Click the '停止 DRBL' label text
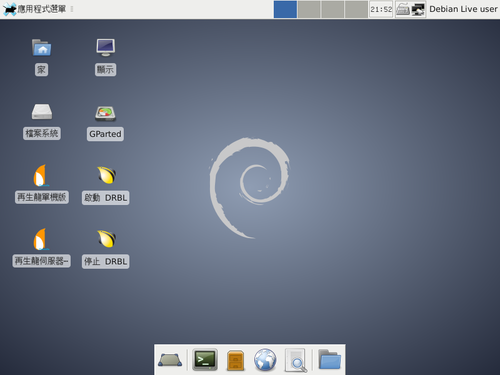Image resolution: width=500 pixels, height=375 pixels. (x=106, y=261)
